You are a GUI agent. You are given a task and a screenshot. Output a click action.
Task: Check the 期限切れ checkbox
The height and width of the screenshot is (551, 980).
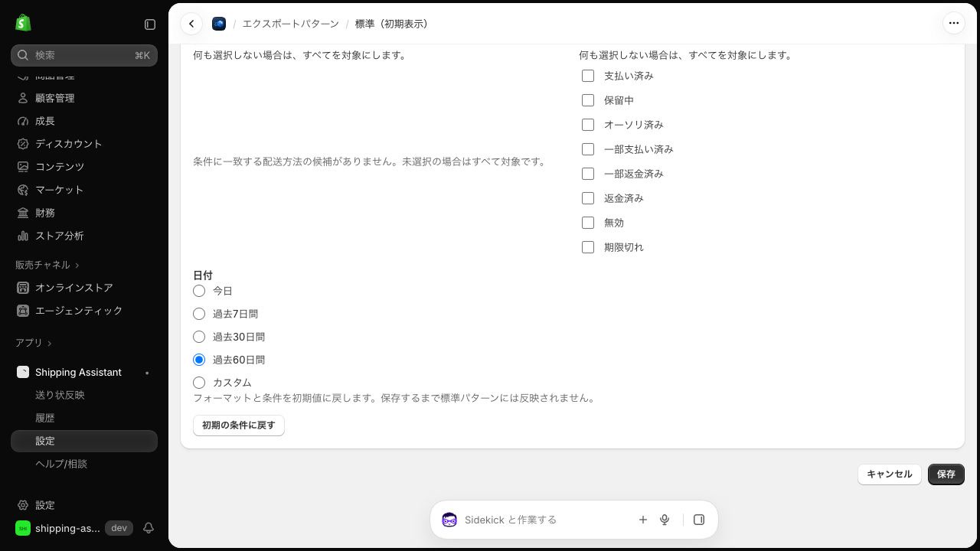pyautogui.click(x=588, y=247)
